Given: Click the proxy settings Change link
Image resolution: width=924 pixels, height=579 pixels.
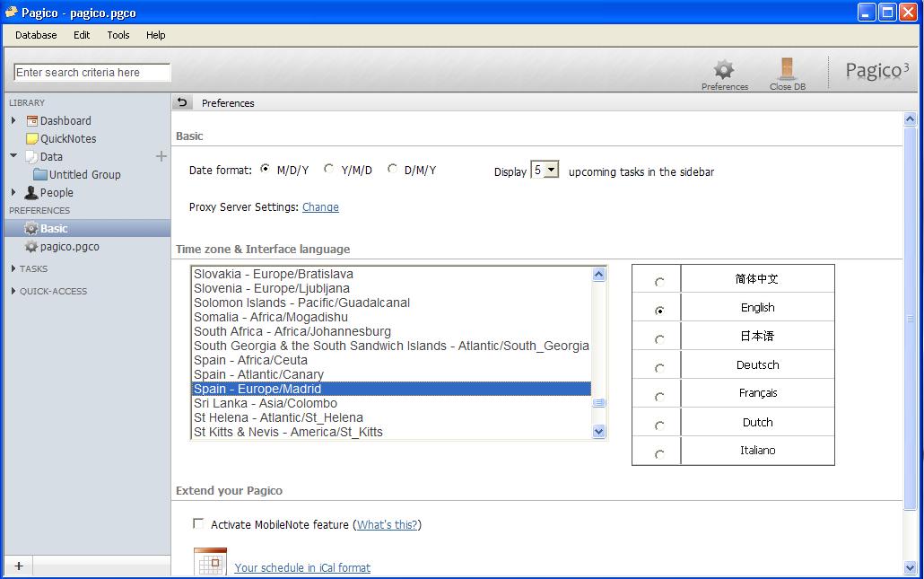Looking at the screenshot, I should pyautogui.click(x=320, y=207).
